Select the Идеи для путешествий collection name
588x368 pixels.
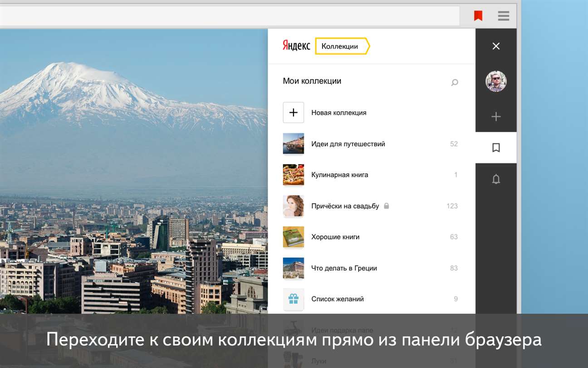[348, 144]
